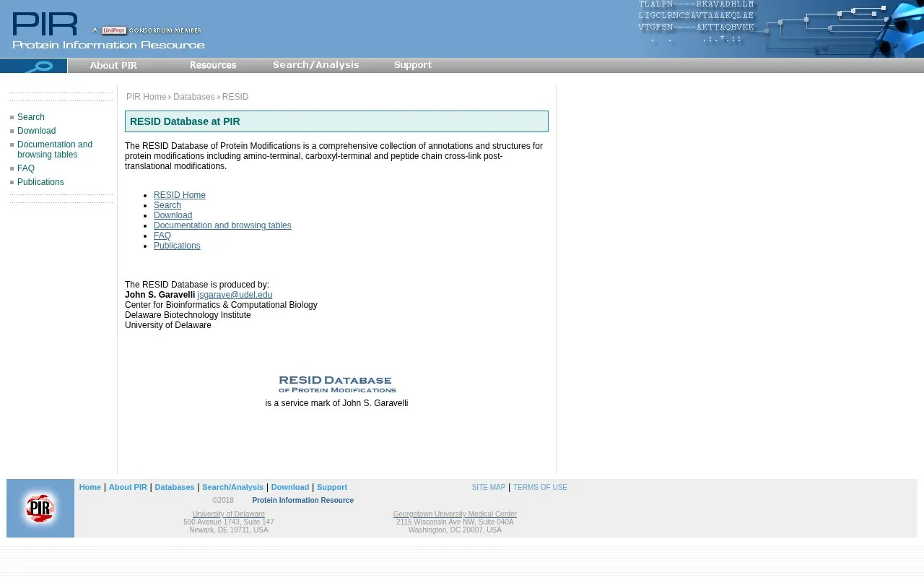Open Publications in the left sidebar
The image size is (924, 578).
[40, 182]
